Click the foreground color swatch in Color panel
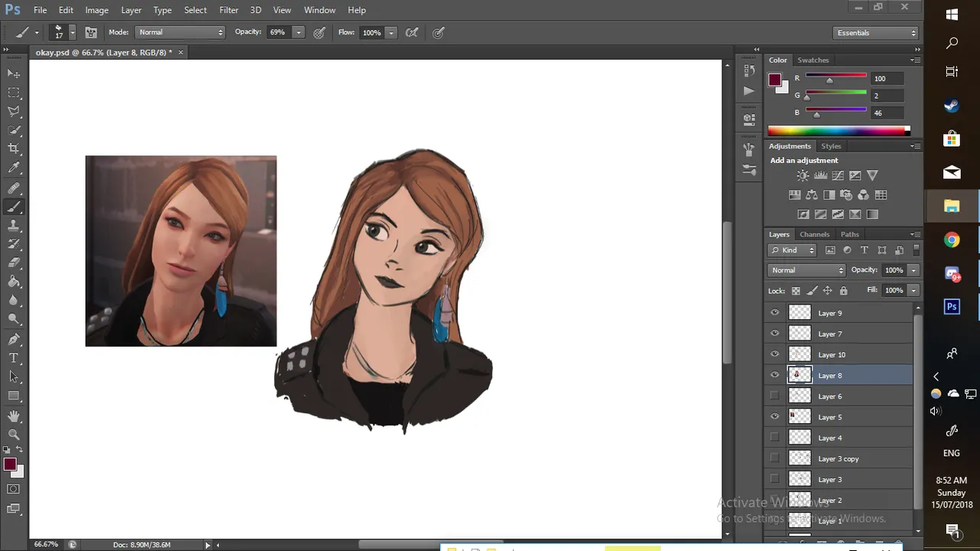980x551 pixels. click(x=775, y=80)
